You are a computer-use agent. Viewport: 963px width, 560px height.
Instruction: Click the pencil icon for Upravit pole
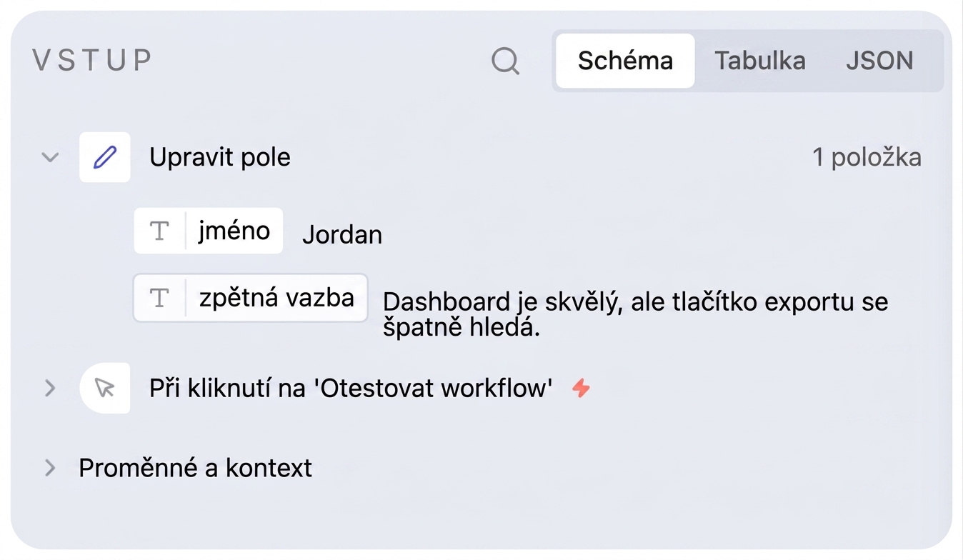tap(105, 157)
